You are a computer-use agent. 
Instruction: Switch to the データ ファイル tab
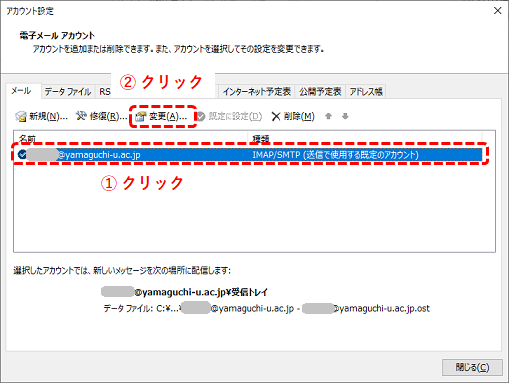click(x=68, y=91)
